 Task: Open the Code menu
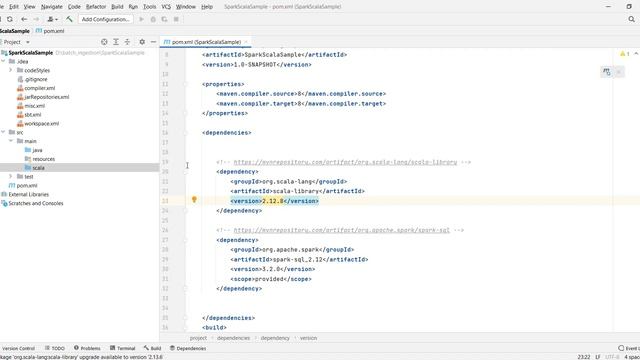click(74, 7)
